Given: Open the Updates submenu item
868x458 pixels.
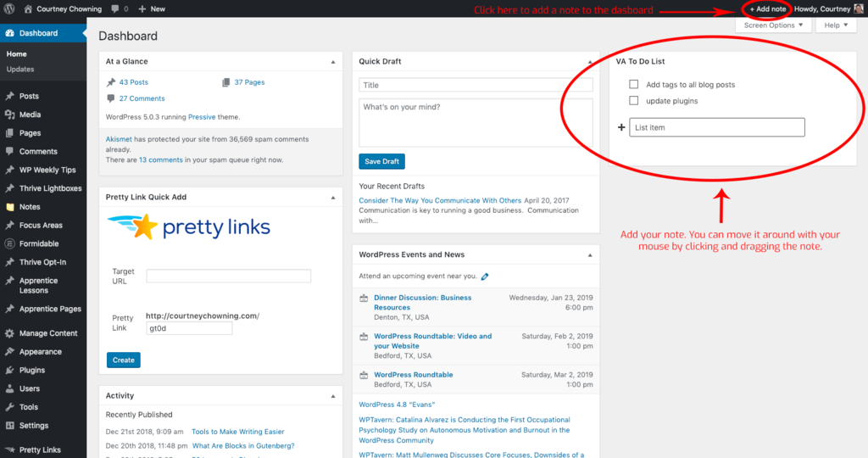Looking at the screenshot, I should click(x=20, y=70).
